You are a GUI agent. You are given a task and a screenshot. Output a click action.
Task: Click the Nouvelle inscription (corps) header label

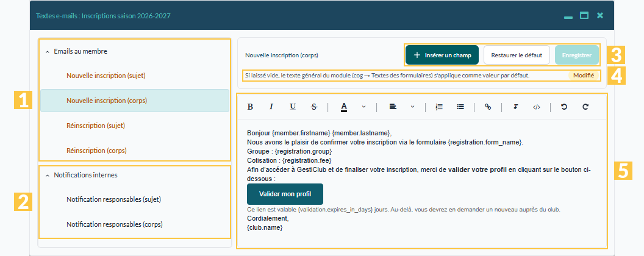(282, 55)
